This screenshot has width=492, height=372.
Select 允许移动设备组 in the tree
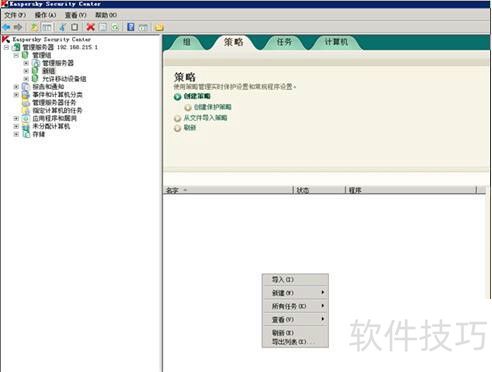point(64,79)
